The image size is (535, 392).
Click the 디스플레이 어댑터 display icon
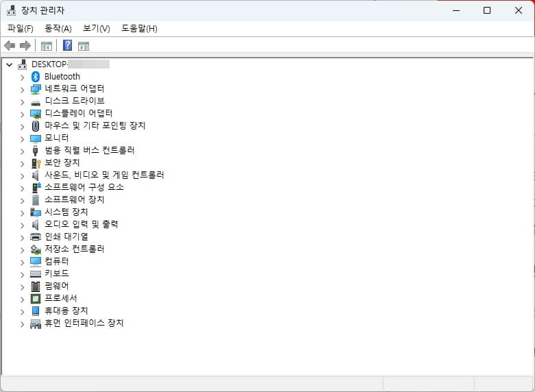(36, 114)
